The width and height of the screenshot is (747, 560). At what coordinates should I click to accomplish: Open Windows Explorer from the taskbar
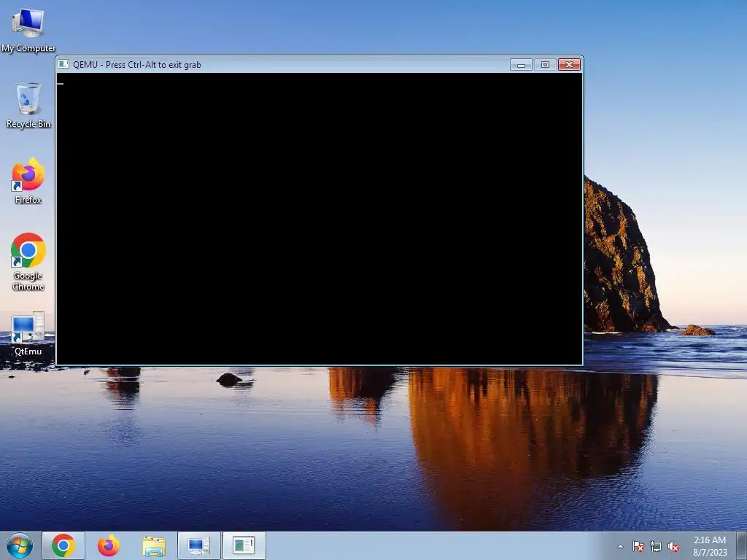coord(154,545)
